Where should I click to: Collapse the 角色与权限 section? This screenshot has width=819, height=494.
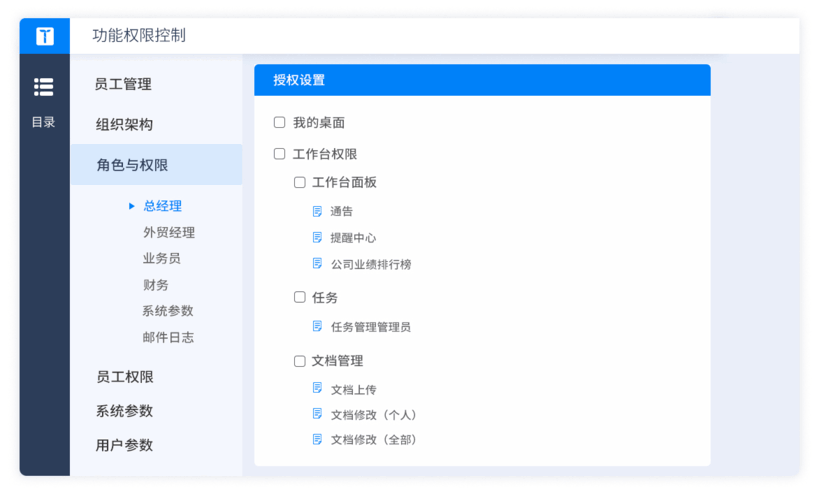(x=132, y=165)
